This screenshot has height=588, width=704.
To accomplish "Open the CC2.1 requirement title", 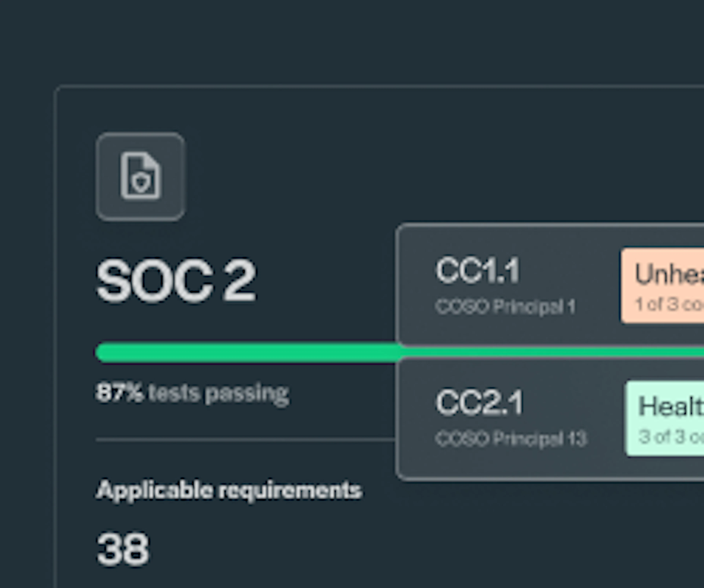I will 479,402.
